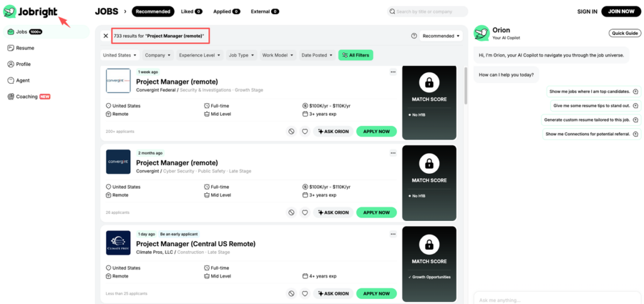
Task: Click the All Filters button
Action: (356, 55)
